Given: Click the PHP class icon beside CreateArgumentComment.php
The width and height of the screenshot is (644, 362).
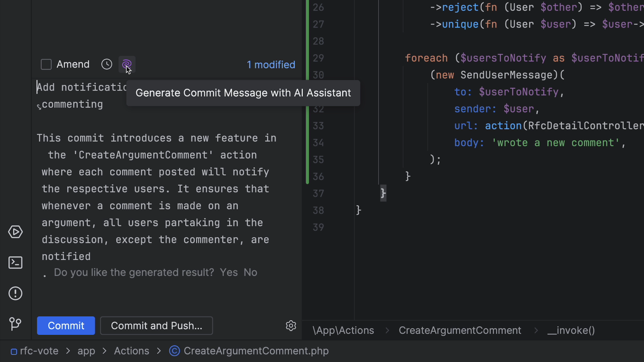Looking at the screenshot, I should [174, 351].
